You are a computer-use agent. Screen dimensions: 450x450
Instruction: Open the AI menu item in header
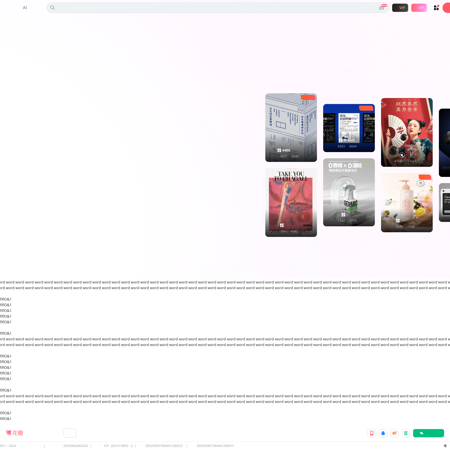(x=25, y=8)
